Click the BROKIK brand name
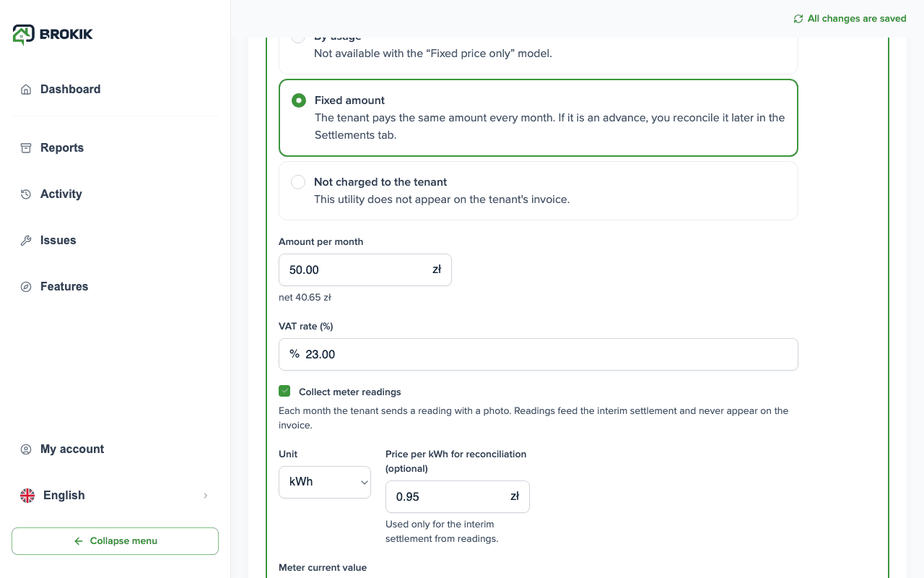Image resolution: width=924 pixels, height=578 pixels. tap(66, 34)
